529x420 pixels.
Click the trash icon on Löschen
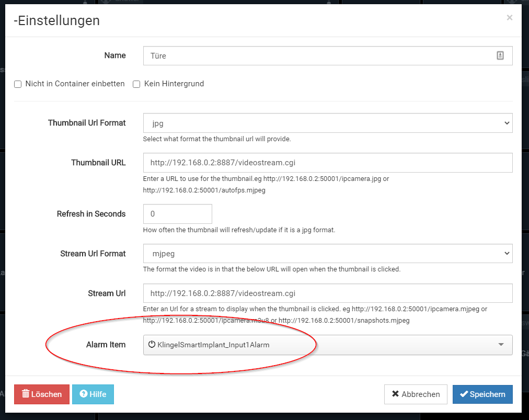(26, 394)
